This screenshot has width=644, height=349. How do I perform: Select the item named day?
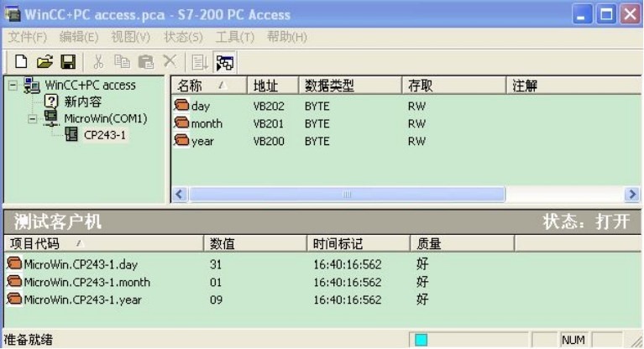[201, 107]
